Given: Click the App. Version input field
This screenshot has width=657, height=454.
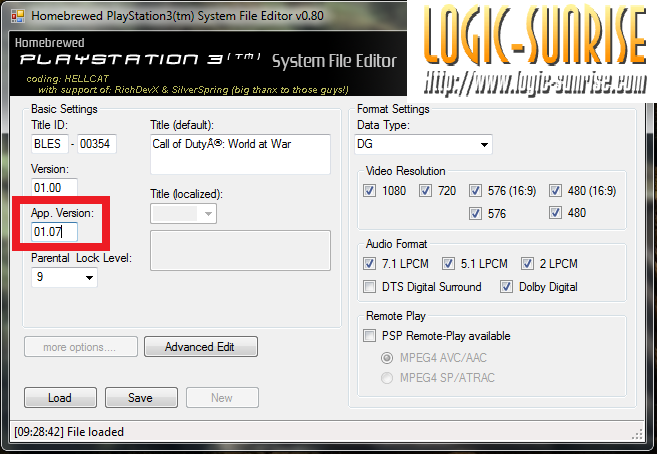Looking at the screenshot, I should tap(54, 232).
